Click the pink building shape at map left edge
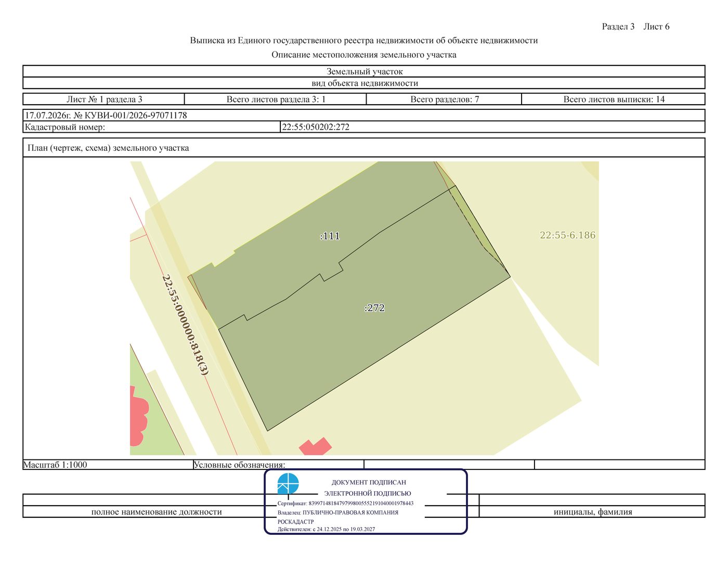 point(138,416)
